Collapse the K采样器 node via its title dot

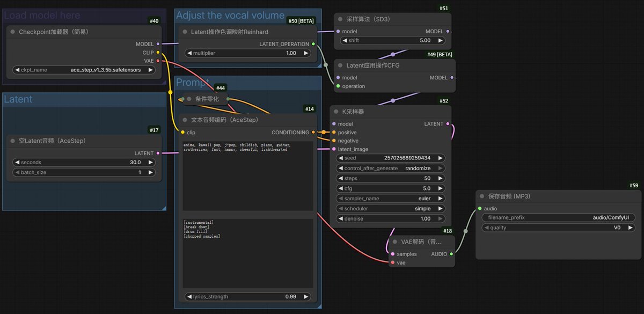click(336, 112)
